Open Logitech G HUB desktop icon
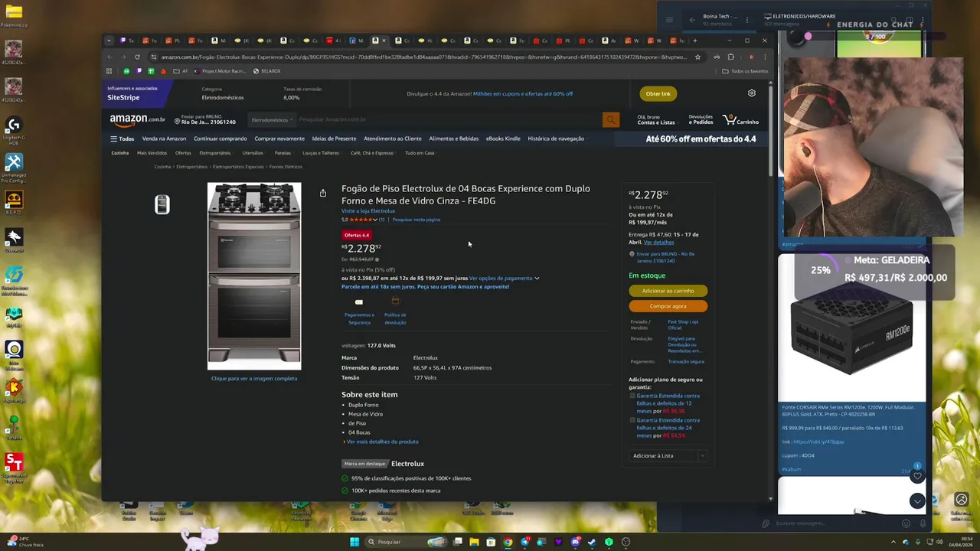This screenshot has width=980, height=551. 13,130
